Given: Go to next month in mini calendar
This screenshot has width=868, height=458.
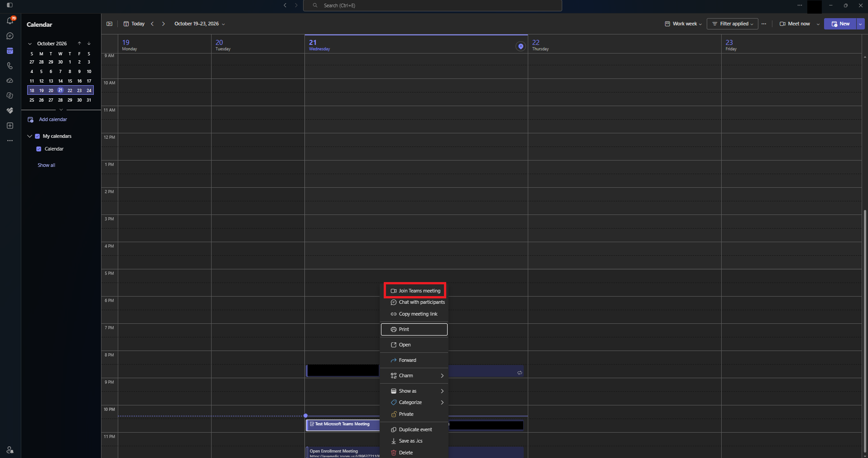Looking at the screenshot, I should pos(89,44).
